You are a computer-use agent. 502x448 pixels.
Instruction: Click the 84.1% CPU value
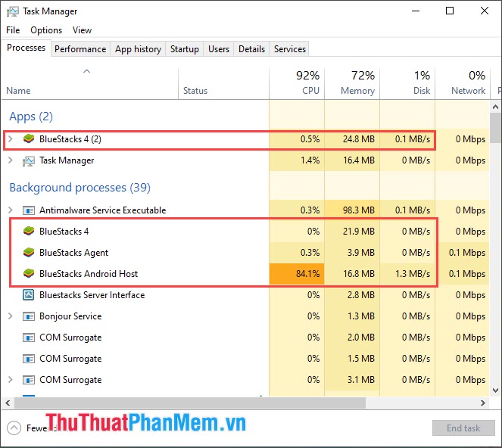[297, 274]
